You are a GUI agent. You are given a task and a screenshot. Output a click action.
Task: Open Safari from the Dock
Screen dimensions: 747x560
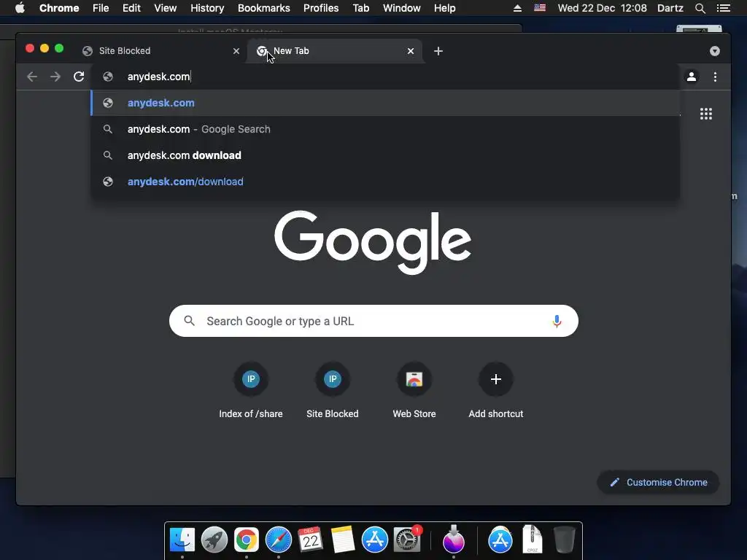coord(278,540)
